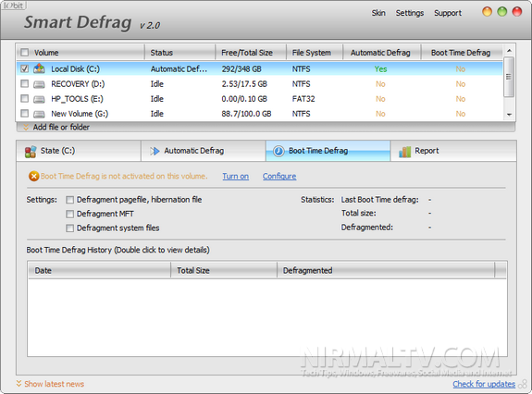Click 2.53/17.5 GB size cell
This screenshot has width=532, height=394.
click(244, 84)
